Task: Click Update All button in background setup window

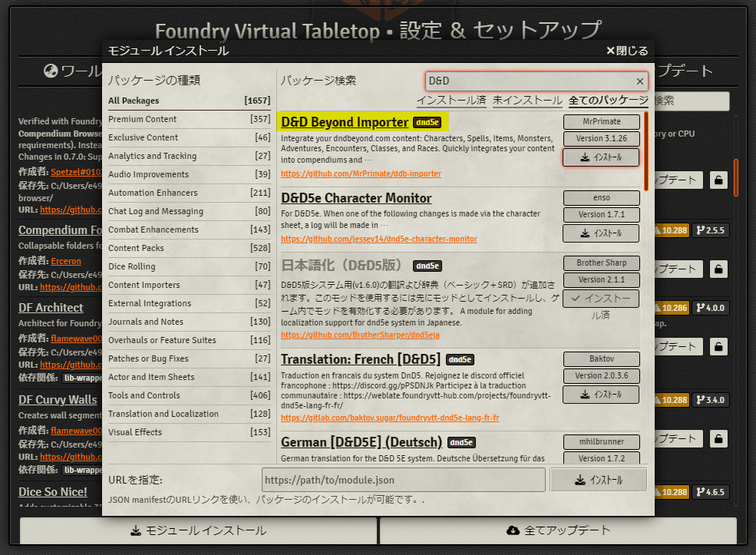Action: pyautogui.click(x=558, y=530)
